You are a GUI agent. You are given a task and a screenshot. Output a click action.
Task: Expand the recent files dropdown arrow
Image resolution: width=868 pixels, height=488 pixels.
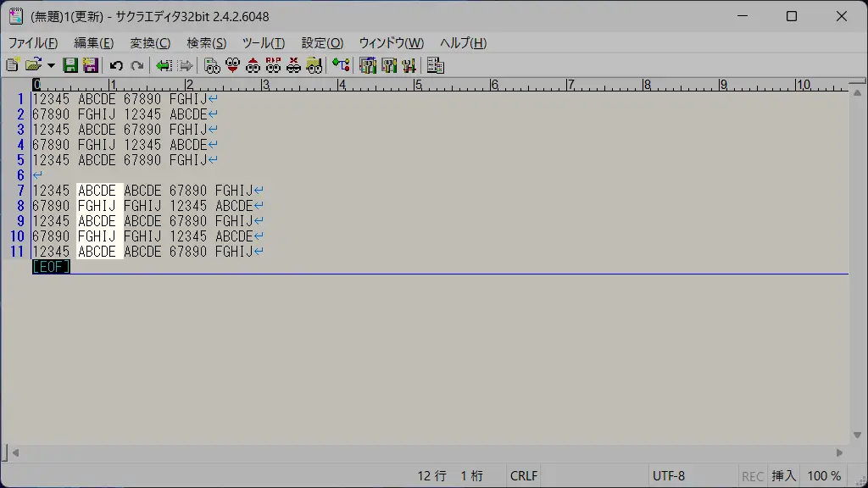[x=51, y=65]
